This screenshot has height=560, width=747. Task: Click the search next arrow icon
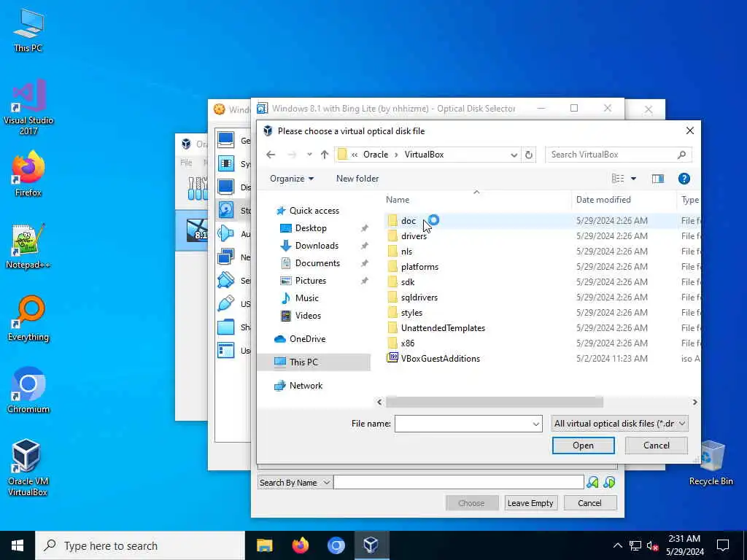[x=609, y=483]
